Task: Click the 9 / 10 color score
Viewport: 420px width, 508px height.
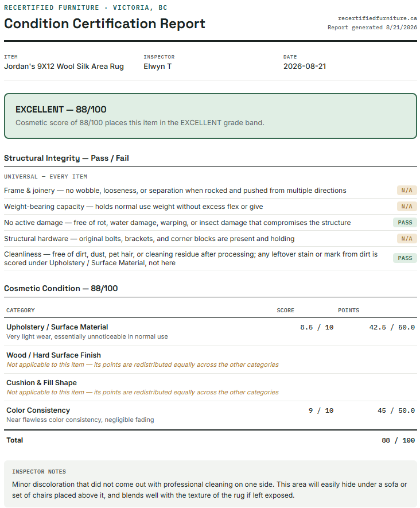Action: pos(321,410)
